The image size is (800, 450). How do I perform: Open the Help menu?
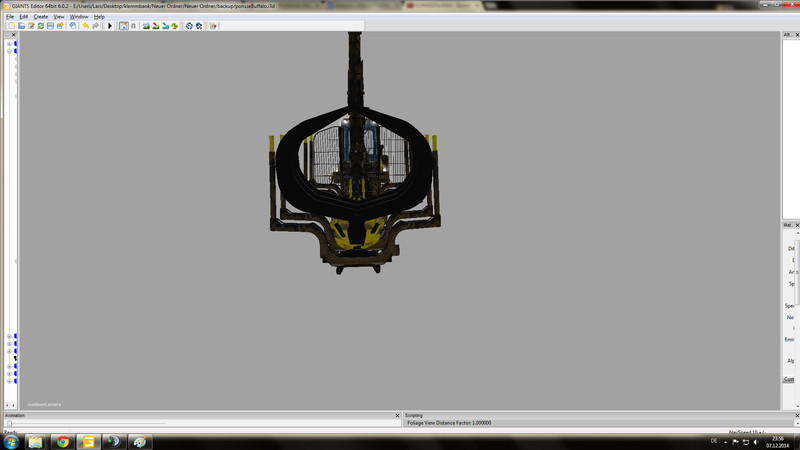click(99, 16)
